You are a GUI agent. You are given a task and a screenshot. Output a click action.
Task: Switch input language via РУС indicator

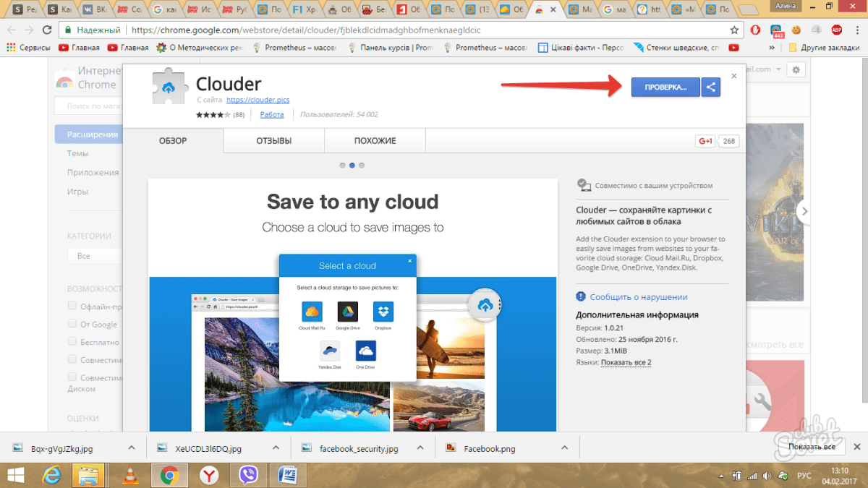tap(804, 476)
